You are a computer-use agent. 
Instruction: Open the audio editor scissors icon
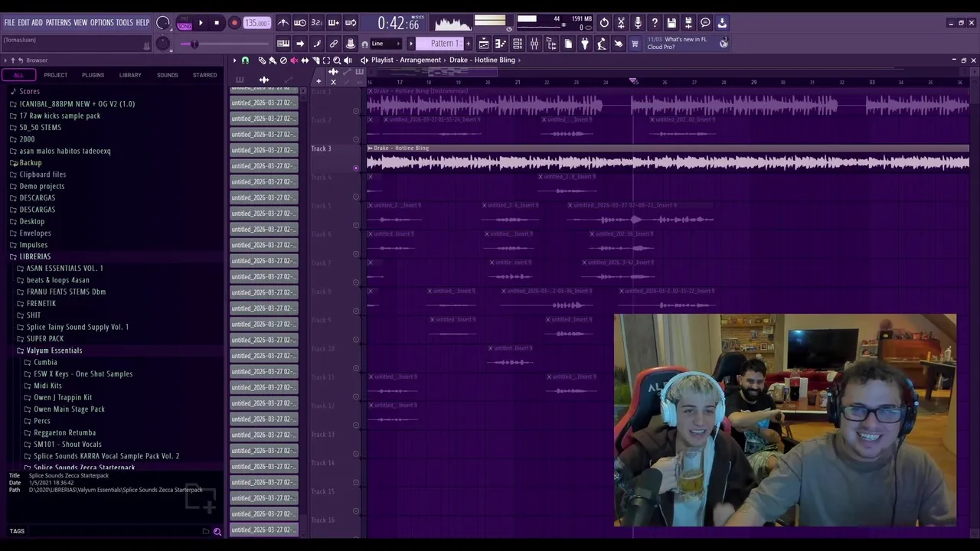point(621,23)
